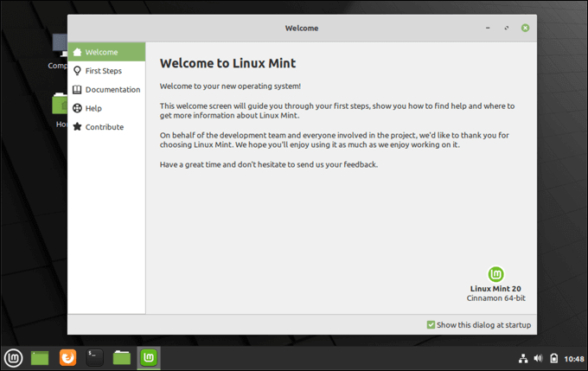
Task: Click the lifebuoy icon for Help
Action: 77,108
